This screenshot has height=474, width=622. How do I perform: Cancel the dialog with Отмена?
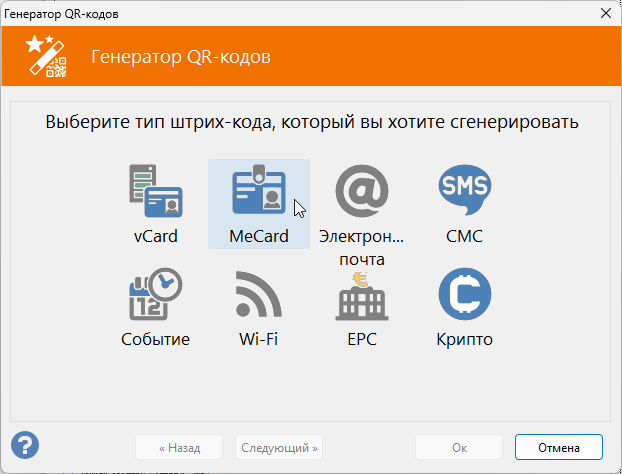559,447
